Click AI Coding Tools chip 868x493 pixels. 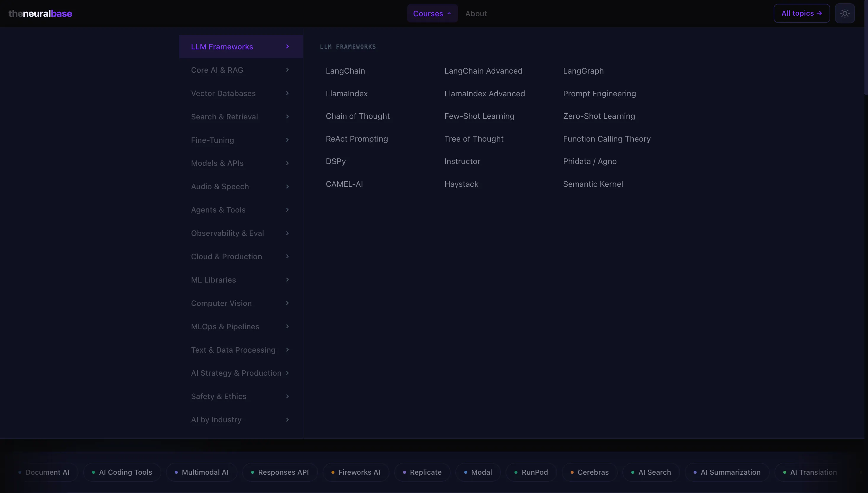point(122,472)
